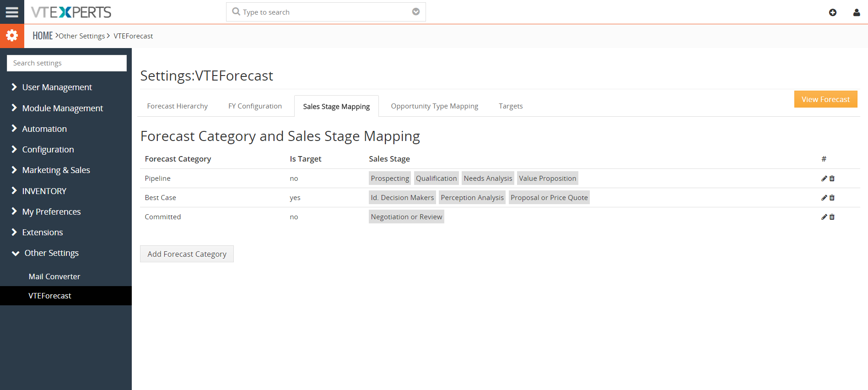The width and height of the screenshot is (868, 390).
Task: Click the Sales Stage column header
Action: pos(389,159)
